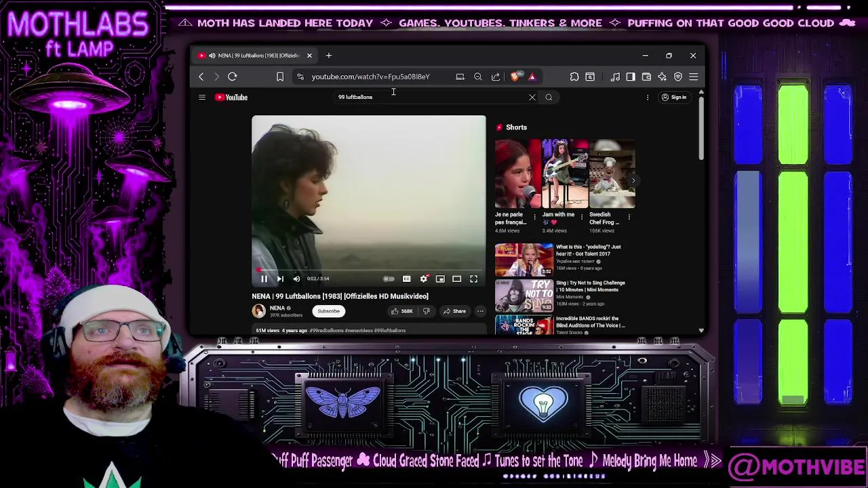Open site settings icon beside the URL
868x488 pixels.
[300, 77]
